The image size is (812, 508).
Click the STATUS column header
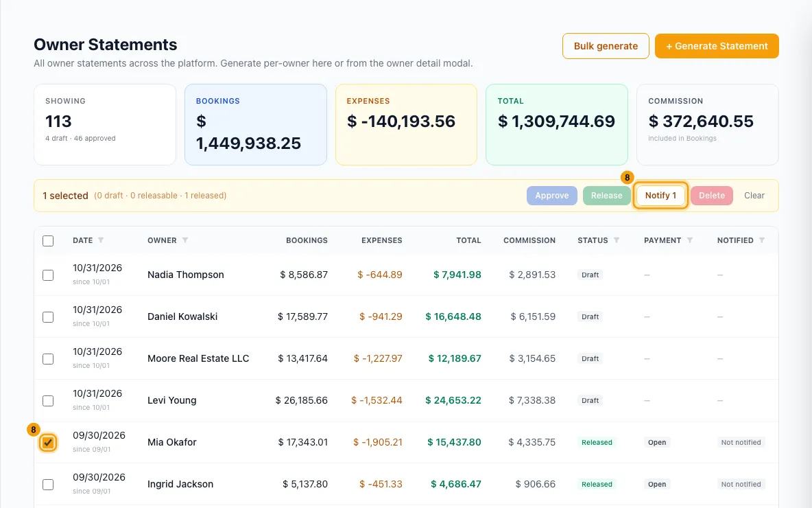pyautogui.click(x=593, y=240)
